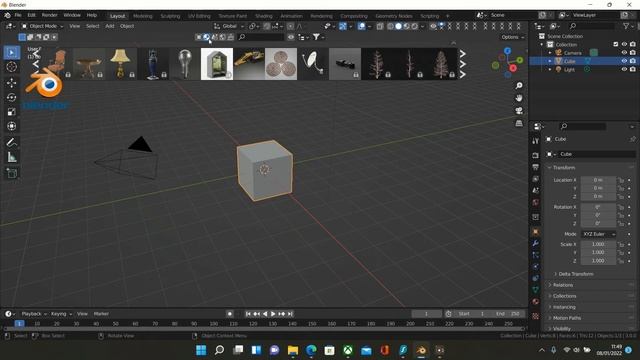The image size is (640, 360).
Task: Expand the Instancing panel
Action: tap(564, 307)
